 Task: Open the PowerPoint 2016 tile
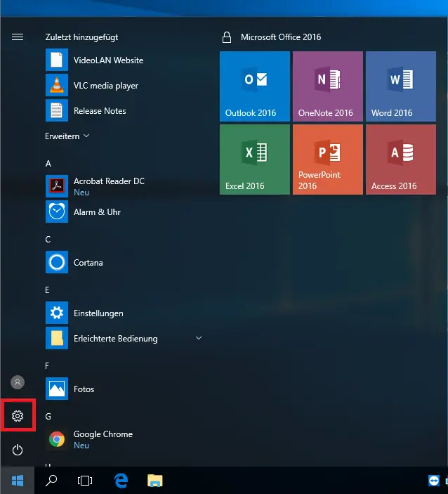point(327,159)
